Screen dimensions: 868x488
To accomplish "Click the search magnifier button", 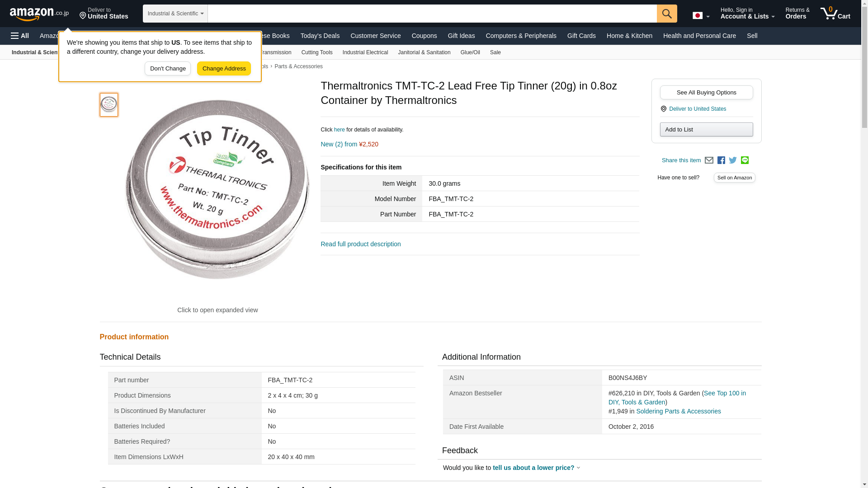I will pos(667,14).
